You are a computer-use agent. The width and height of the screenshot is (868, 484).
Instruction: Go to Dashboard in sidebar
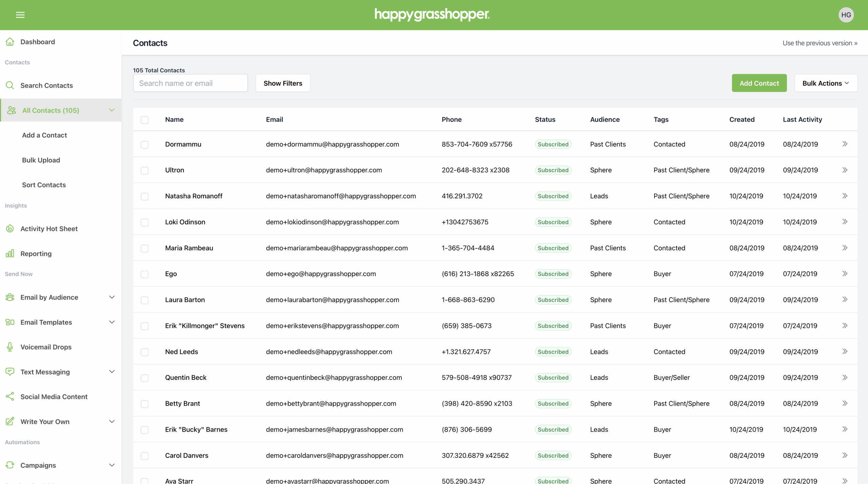[x=38, y=42]
